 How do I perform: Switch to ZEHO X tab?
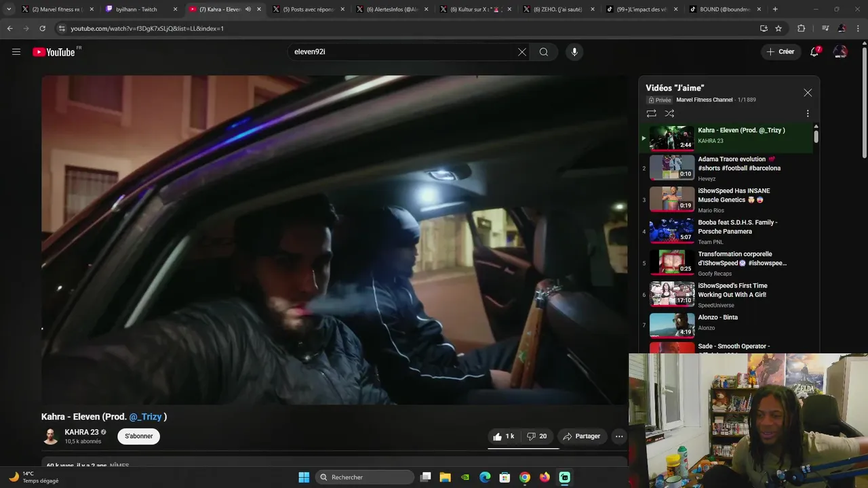click(557, 9)
